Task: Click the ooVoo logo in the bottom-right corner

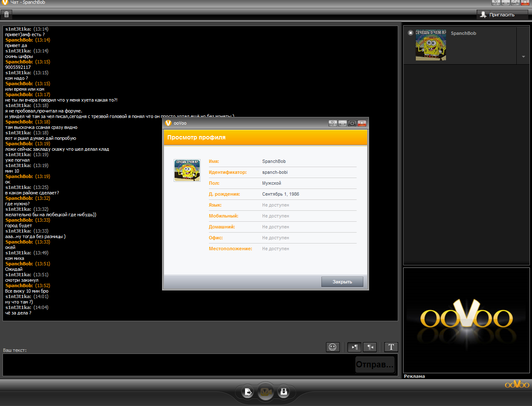Action: click(517, 384)
